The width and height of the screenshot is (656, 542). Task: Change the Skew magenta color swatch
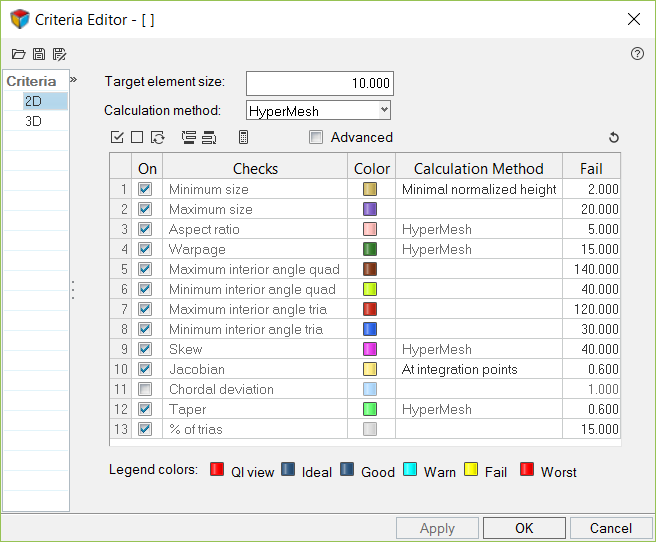coord(370,349)
